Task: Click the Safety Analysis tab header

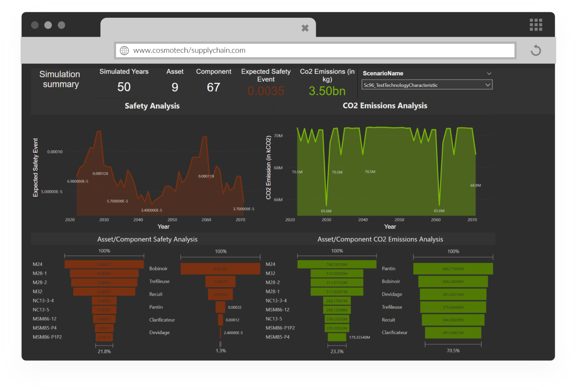Action: 152,106
